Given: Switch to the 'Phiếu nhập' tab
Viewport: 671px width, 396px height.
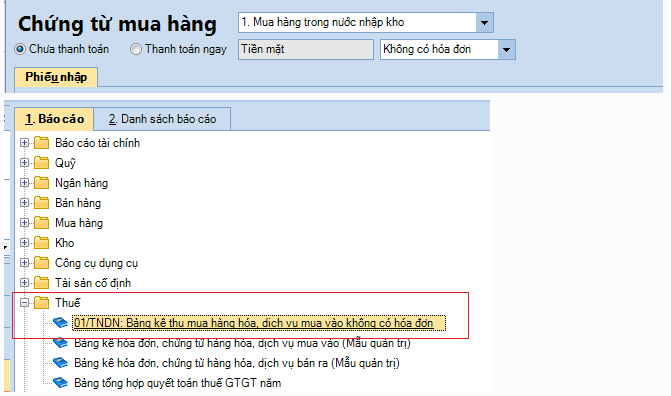Looking at the screenshot, I should click(x=56, y=77).
